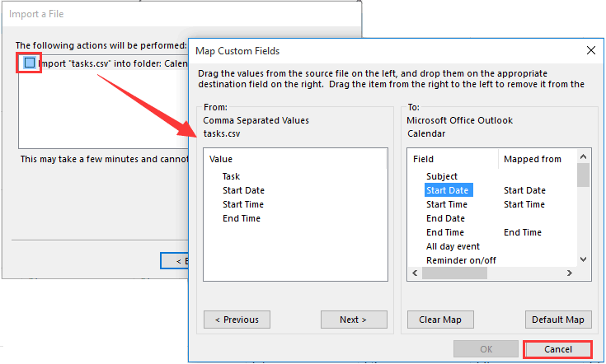606x364 pixels.
Task: Cancel the Map Custom Fields dialog
Action: click(x=558, y=349)
